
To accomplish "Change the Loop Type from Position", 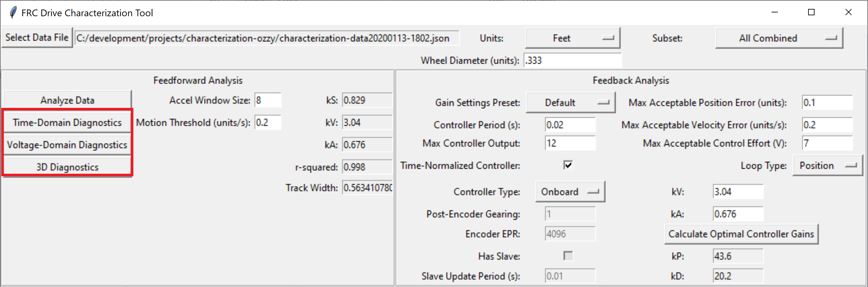I will tap(827, 165).
